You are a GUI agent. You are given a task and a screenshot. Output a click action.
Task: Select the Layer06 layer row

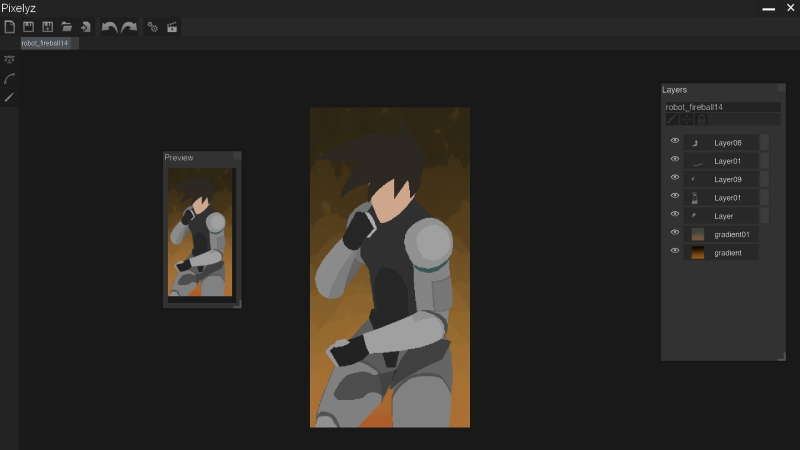[720, 142]
